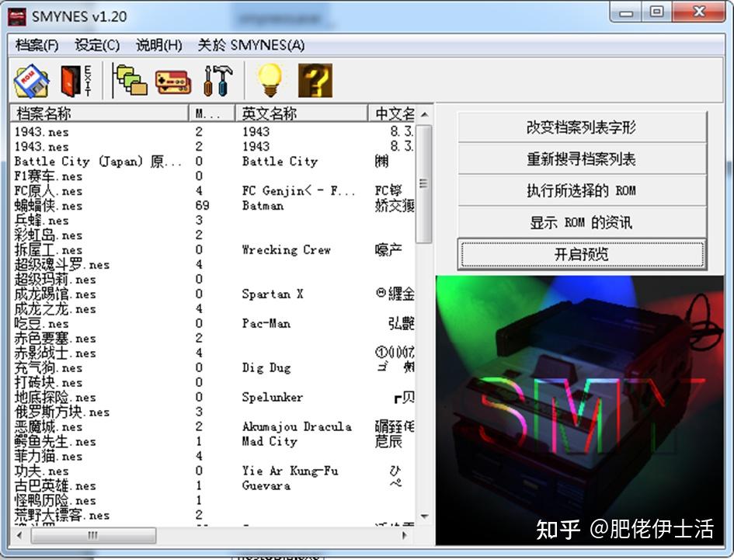Open hammer and screwdriver tools icon
This screenshot has height=560, width=734.
[x=217, y=81]
